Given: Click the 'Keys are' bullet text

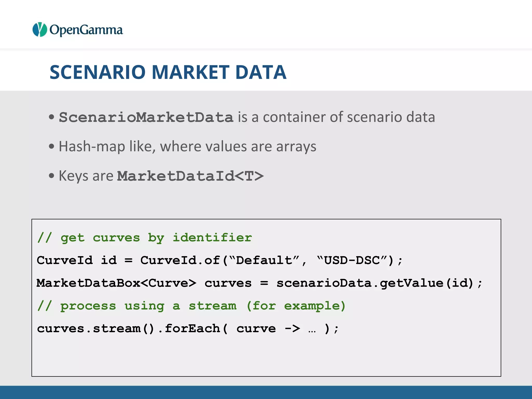Looking at the screenshot, I should point(86,176).
